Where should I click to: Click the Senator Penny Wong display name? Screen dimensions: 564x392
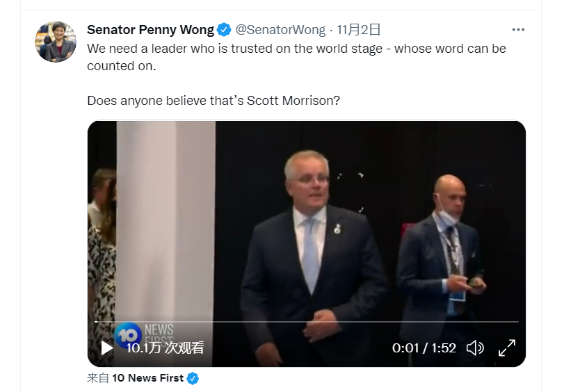(150, 30)
